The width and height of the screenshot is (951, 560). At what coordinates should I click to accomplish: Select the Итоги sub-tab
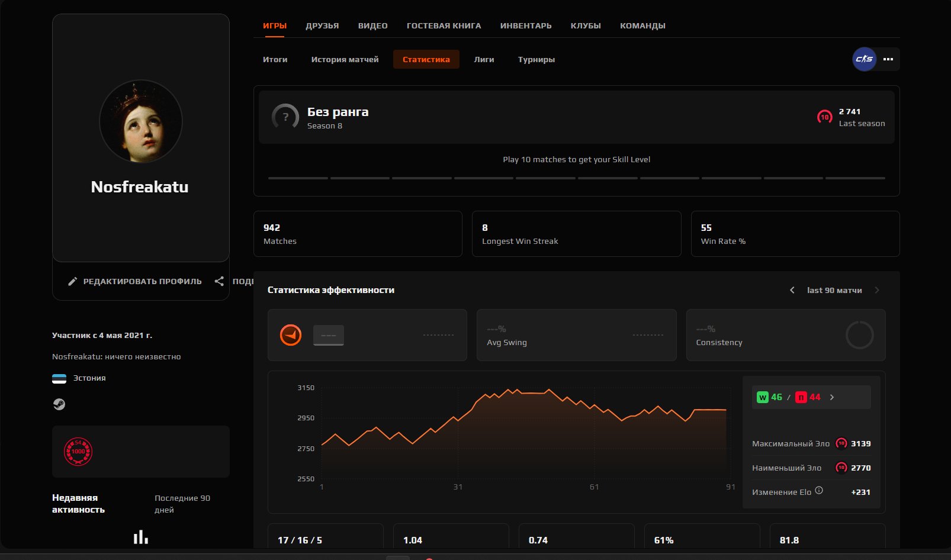point(275,59)
